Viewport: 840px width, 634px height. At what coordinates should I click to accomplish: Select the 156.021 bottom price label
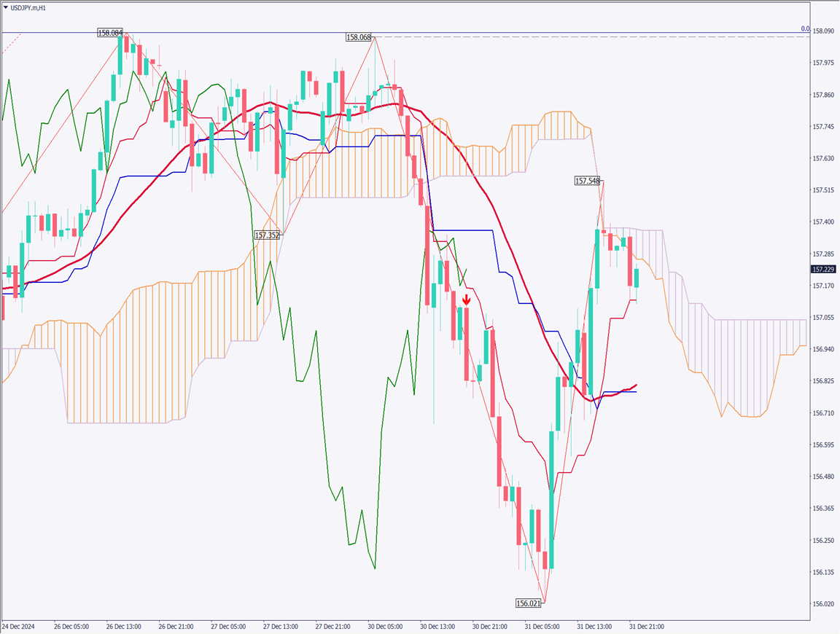[x=528, y=603]
